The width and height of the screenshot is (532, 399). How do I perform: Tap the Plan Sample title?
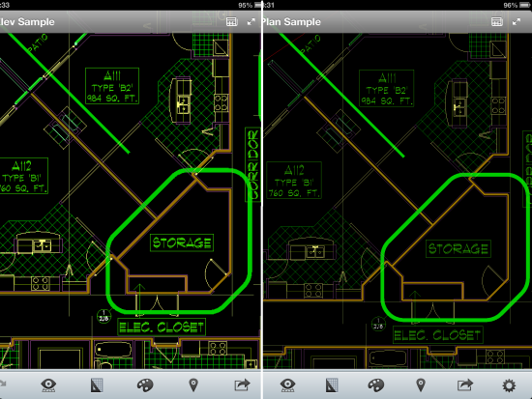coord(292,22)
